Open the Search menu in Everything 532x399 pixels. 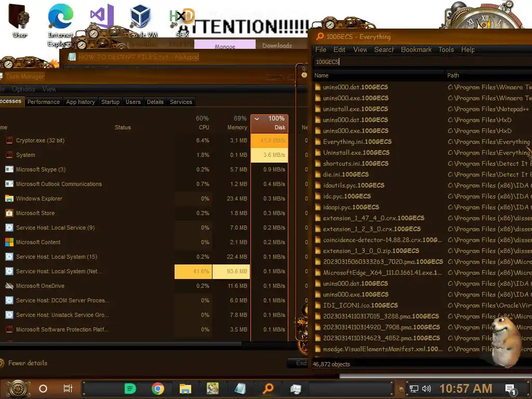[384, 49]
